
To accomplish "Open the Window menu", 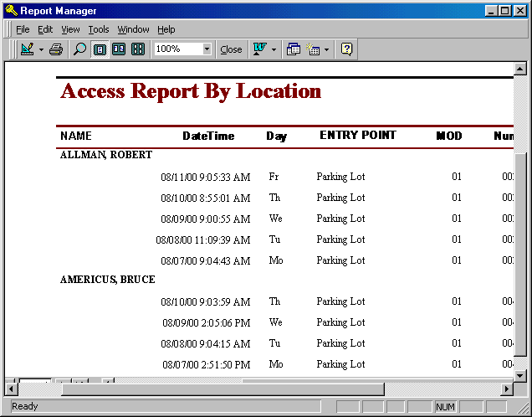I will (133, 29).
